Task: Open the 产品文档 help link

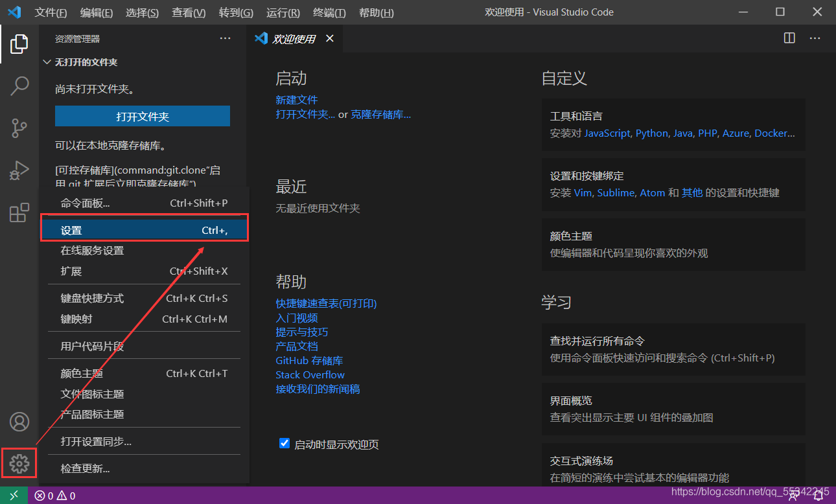Action: tap(297, 346)
